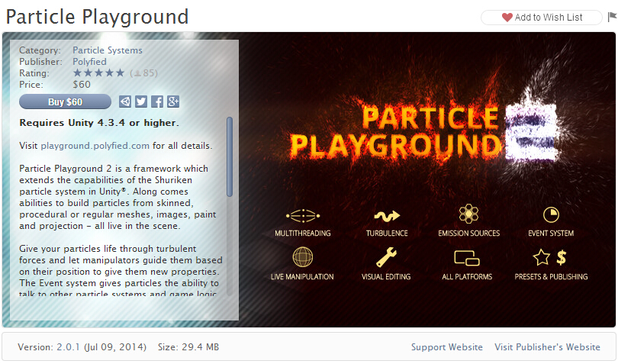Viewport: 618px width, 364px height.
Task: Open Support Website link
Action: [447, 347]
